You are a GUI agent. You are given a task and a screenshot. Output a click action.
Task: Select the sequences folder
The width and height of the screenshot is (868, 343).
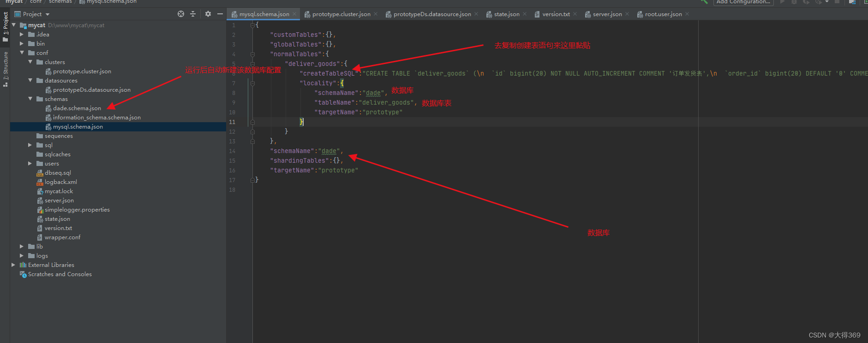coord(59,136)
